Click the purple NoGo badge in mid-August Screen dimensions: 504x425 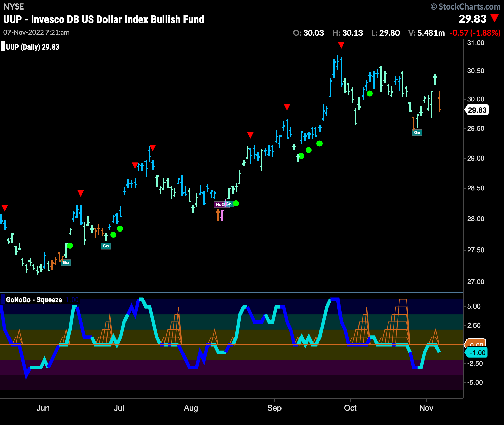click(x=219, y=205)
